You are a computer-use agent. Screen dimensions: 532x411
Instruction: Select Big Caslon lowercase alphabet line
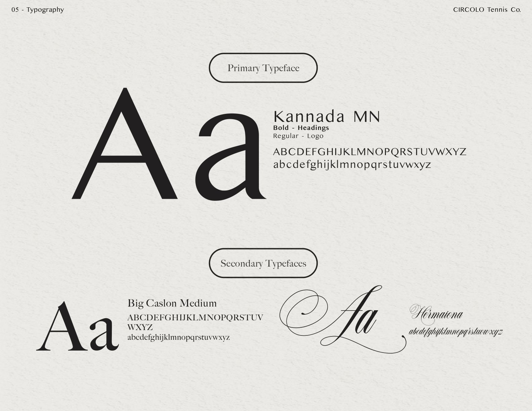(x=179, y=337)
